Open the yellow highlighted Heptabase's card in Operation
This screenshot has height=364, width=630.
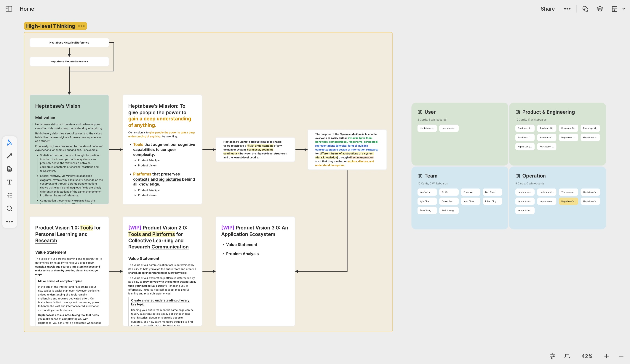pos(568,201)
